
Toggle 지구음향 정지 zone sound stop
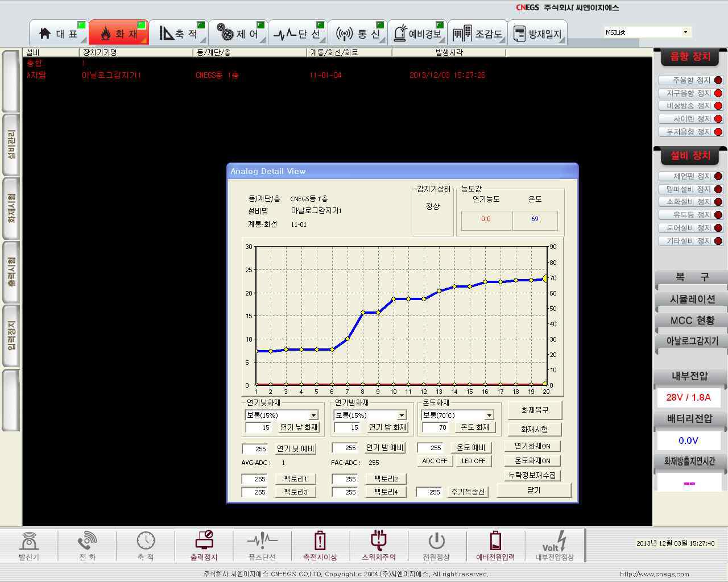tap(690, 93)
